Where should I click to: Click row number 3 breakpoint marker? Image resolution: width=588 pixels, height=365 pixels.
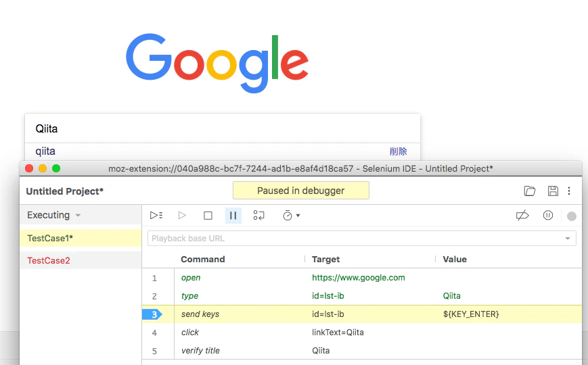coord(152,314)
